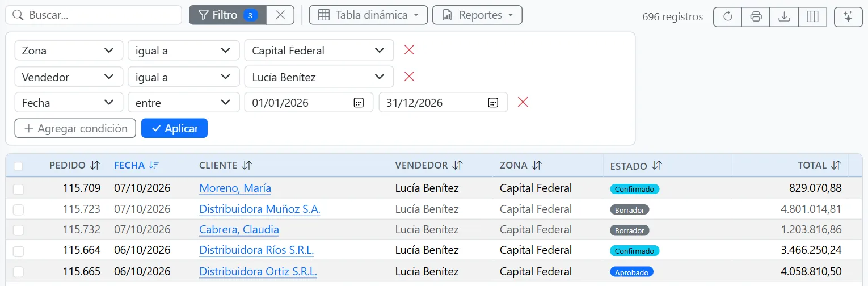Viewport: 868px width, 286px height.
Task: Open the Vendedor field dropdown
Action: pyautogui.click(x=69, y=77)
